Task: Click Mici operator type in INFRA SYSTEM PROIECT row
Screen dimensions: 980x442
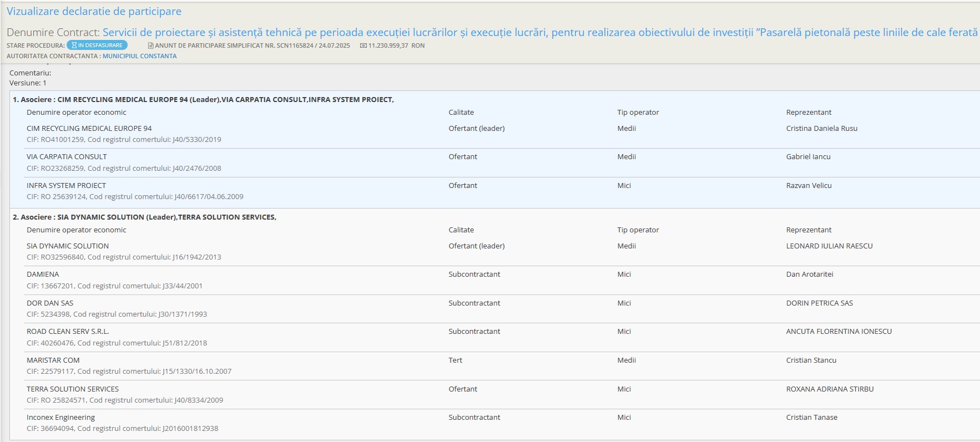Action: click(x=624, y=185)
